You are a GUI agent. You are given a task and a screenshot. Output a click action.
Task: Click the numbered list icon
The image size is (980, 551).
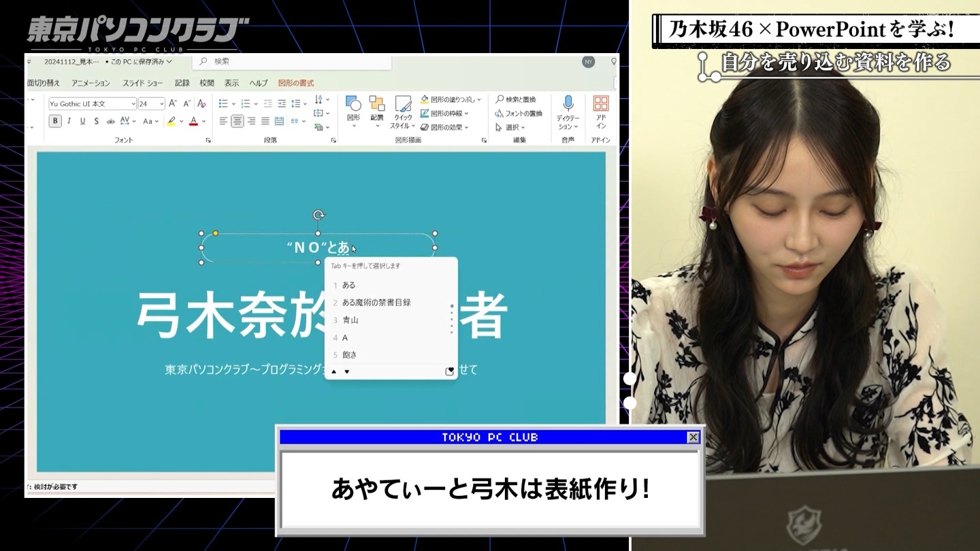pyautogui.click(x=245, y=103)
